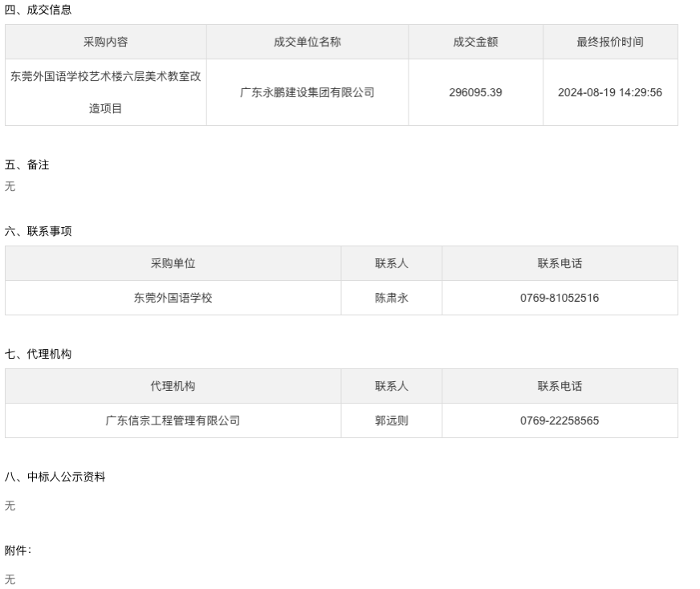Click the 采购内容 column header
The width and height of the screenshot is (700, 589).
106,42
